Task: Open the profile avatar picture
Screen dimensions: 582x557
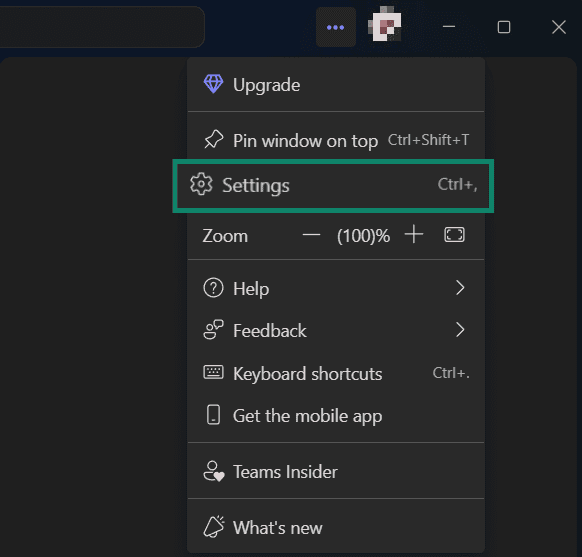Action: click(385, 24)
